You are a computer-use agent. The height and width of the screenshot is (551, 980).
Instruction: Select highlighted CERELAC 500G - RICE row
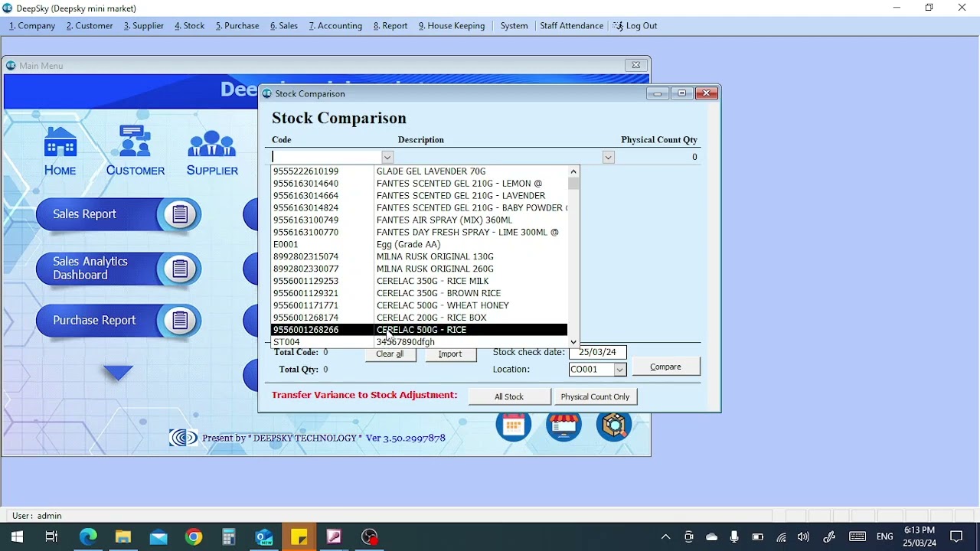(x=420, y=330)
